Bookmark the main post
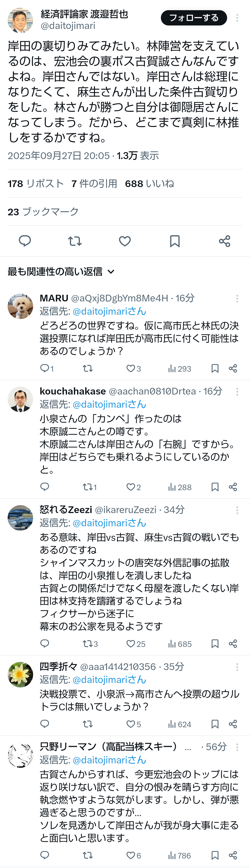The width and height of the screenshot is (250, 868). (x=175, y=241)
